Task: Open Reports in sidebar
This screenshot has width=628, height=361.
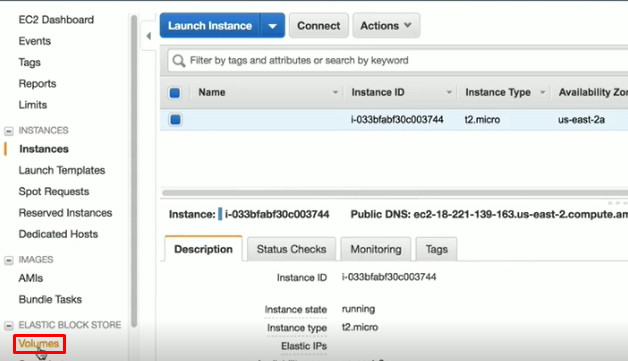Action: click(37, 84)
